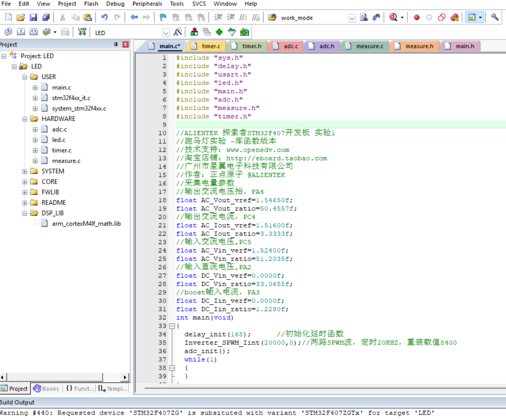The height and width of the screenshot is (420, 506).
Task: Toggle the Project pane auto-hide pin
Action: click(x=116, y=44)
